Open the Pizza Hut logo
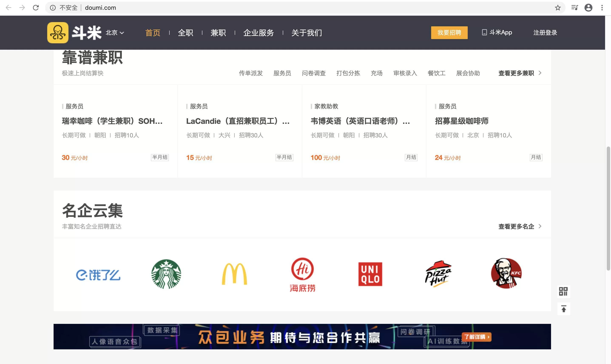Viewport: 611px width, 364px height. pyautogui.click(x=438, y=274)
